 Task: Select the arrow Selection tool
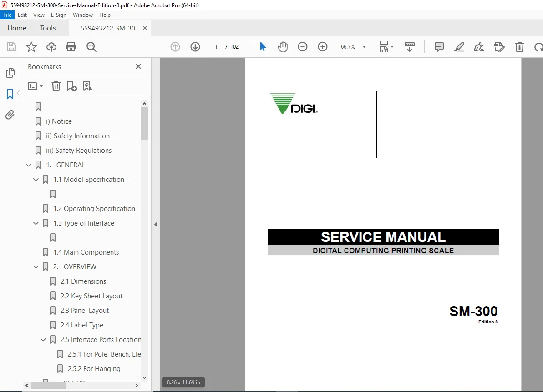[263, 47]
